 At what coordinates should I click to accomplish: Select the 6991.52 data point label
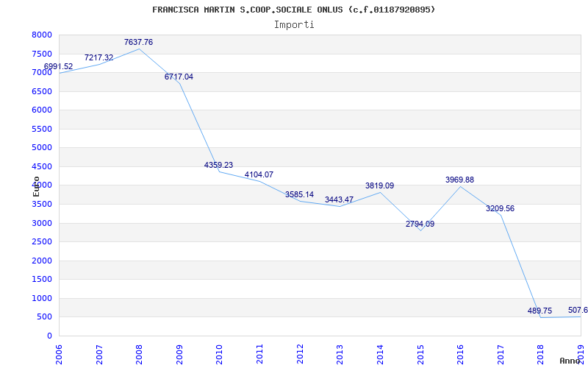tap(59, 66)
